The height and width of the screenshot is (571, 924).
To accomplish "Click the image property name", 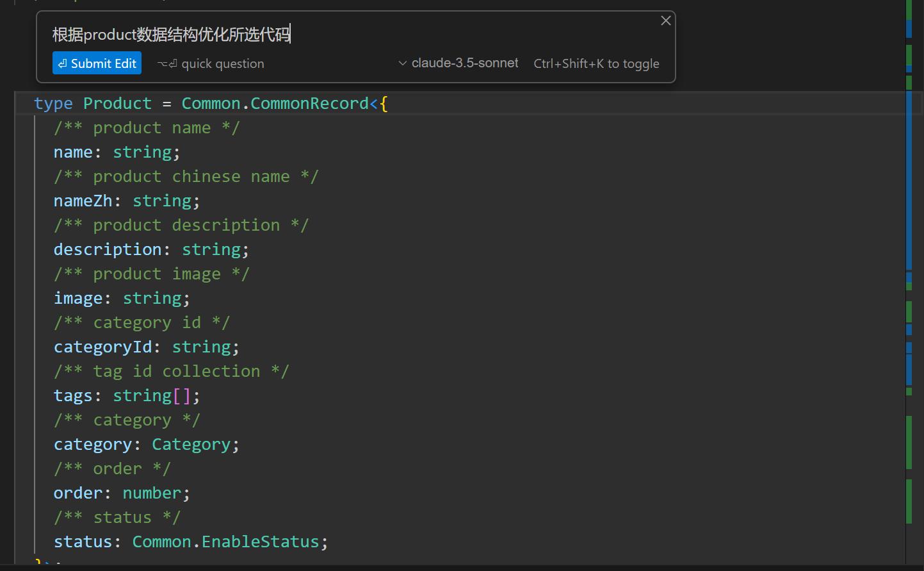I will click(77, 298).
